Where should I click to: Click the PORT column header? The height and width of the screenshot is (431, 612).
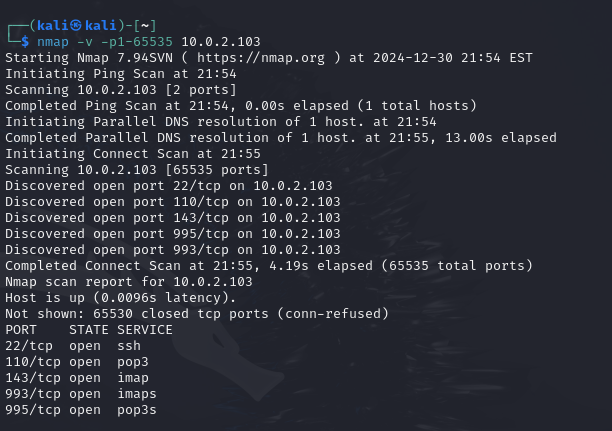[x=21, y=330]
